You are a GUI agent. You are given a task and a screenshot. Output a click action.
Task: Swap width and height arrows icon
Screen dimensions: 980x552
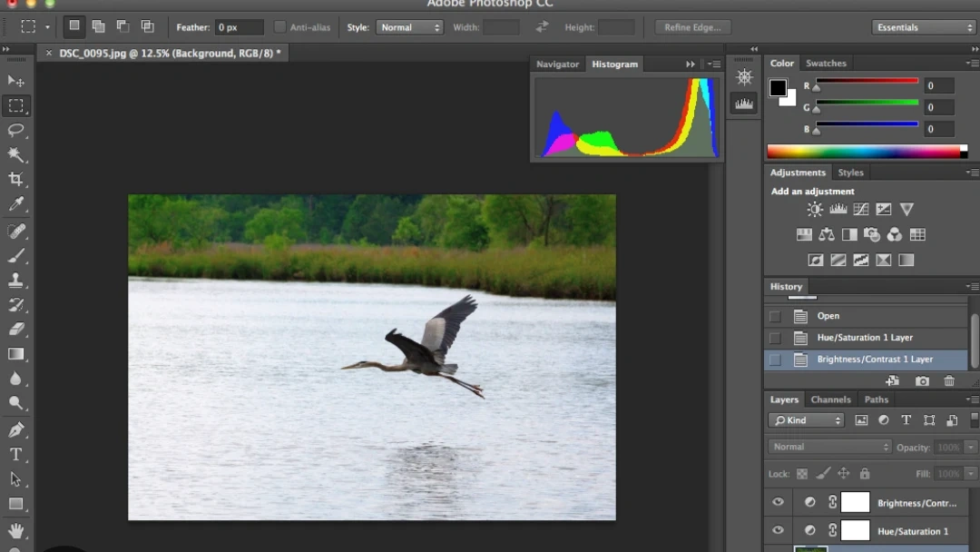point(541,27)
